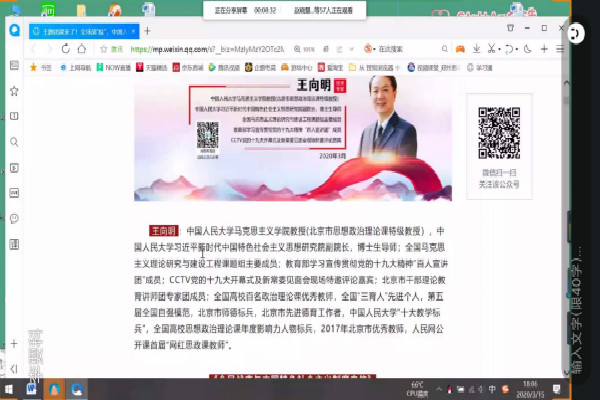The image size is (600, 400).
Task: Click the page scrollbar down arrow
Action: (x=566, y=372)
